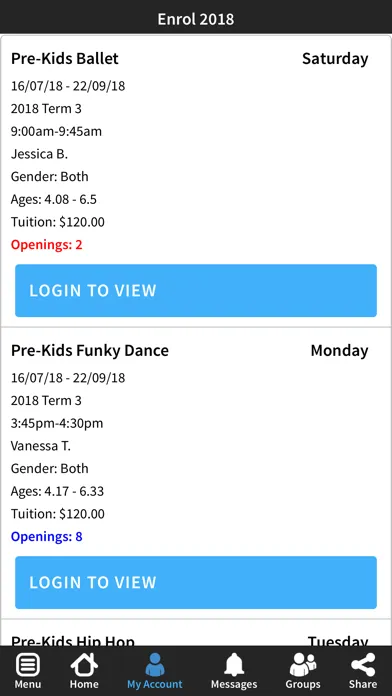
Task: Tap instructor name Vanessa T.
Action: tap(40, 446)
